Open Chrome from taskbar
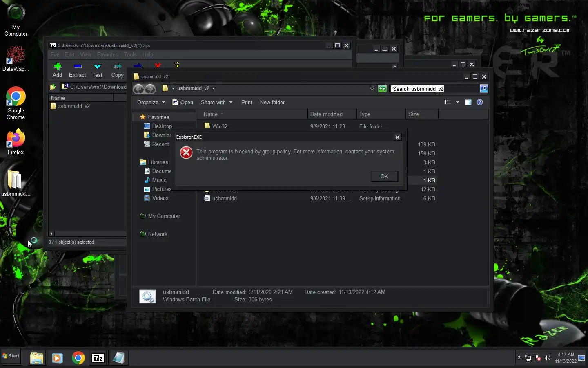The width and height of the screenshot is (588, 368). [x=78, y=358]
